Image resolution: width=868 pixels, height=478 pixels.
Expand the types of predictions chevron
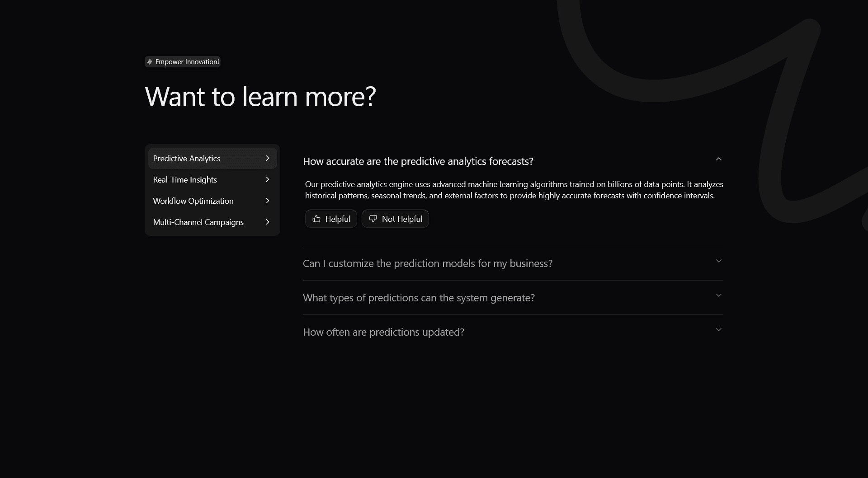click(x=719, y=295)
